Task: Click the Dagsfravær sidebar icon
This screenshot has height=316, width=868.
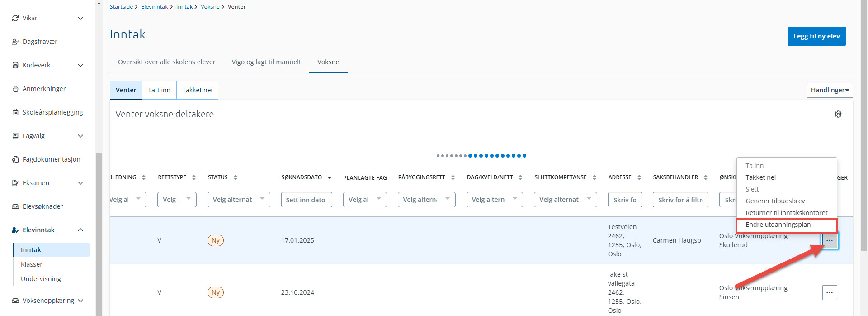Action: point(15,42)
